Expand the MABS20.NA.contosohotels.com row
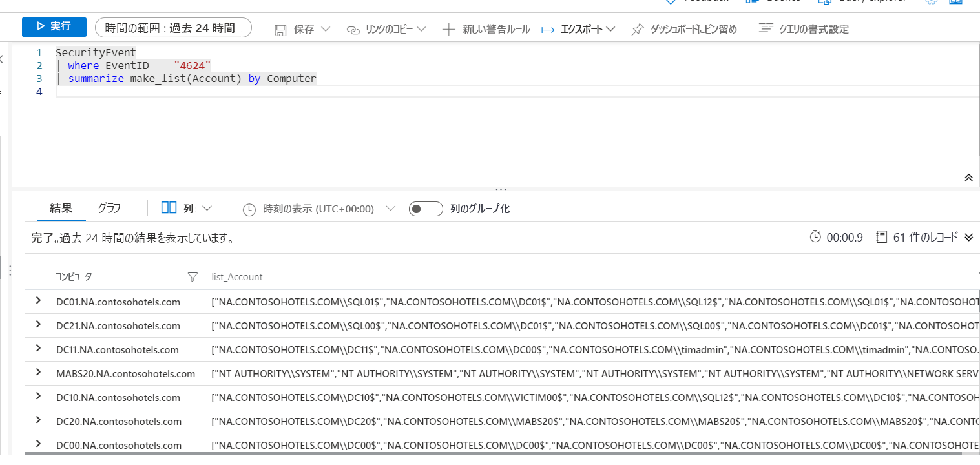Screen dimensions: 980x465 click(x=38, y=372)
